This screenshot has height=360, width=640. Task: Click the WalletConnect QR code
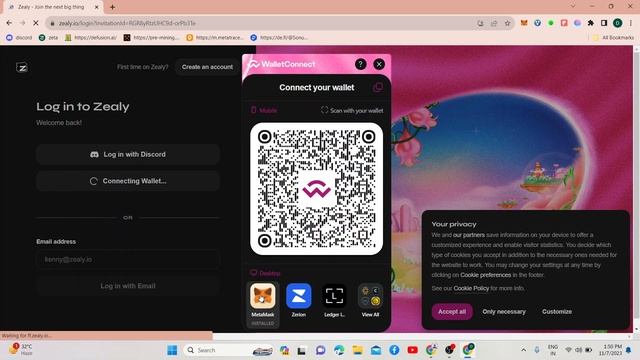[316, 189]
